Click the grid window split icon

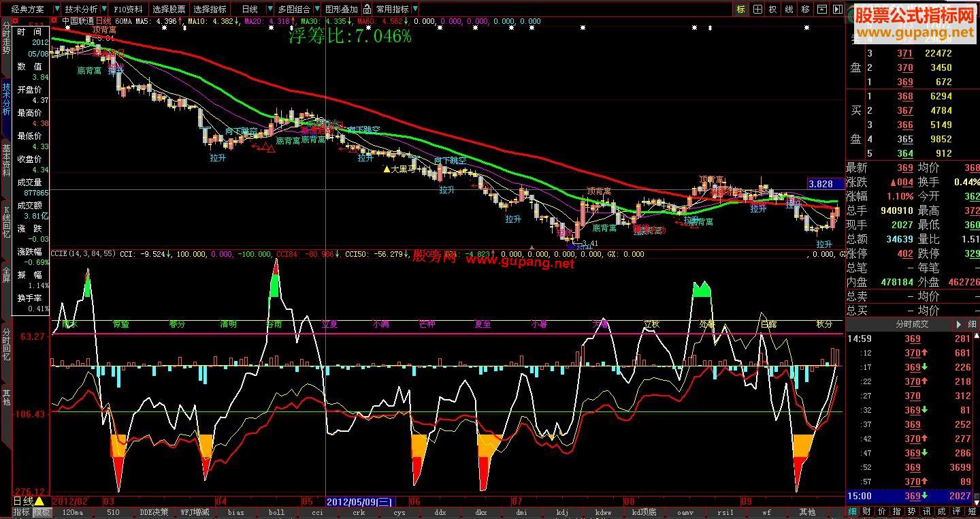(x=757, y=10)
